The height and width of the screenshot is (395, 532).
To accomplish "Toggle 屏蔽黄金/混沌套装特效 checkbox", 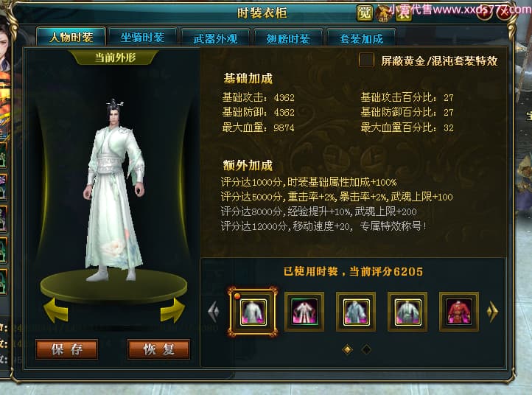I will point(366,60).
